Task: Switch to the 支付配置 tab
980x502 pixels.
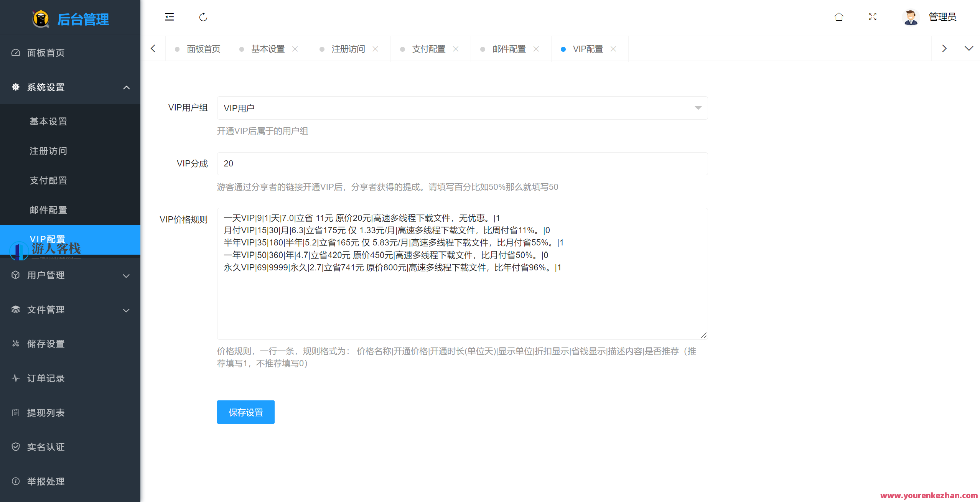Action: point(429,49)
